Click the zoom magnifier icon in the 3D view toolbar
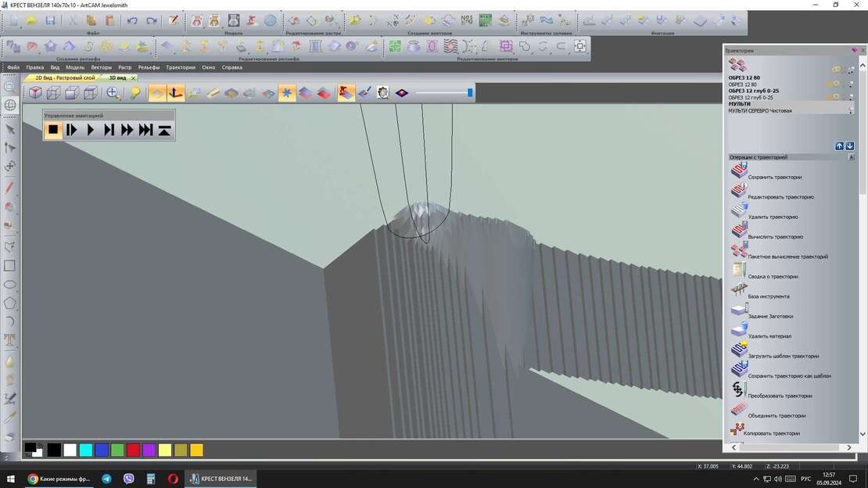Screen dimensions: 868x488 (113, 93)
